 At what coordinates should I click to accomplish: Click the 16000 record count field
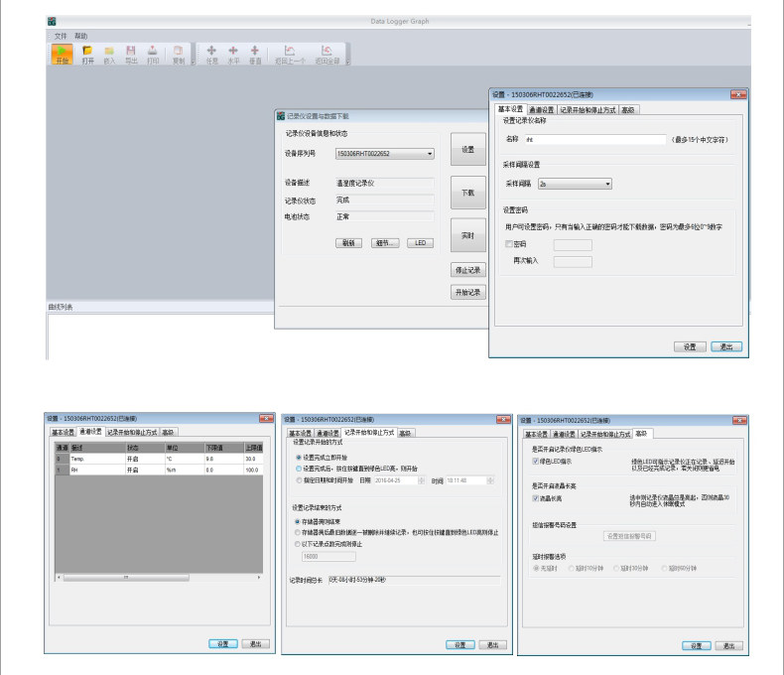[328, 557]
